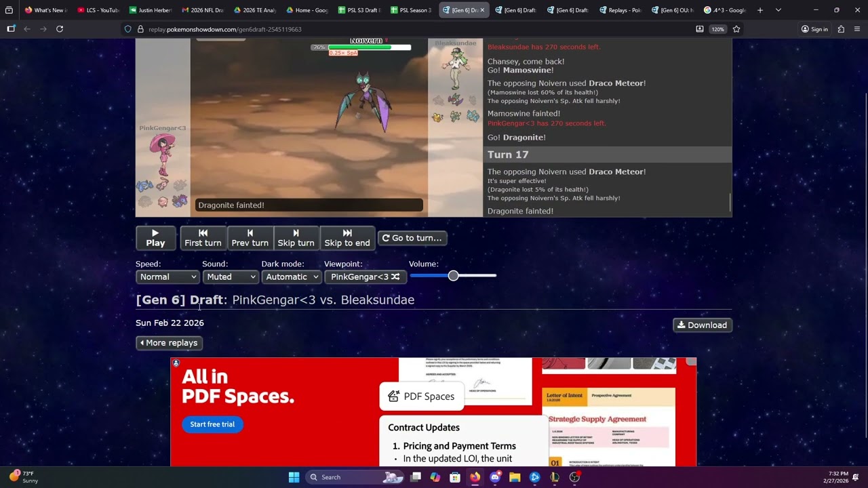This screenshot has height=488, width=868.
Task: Click the Bleaksundae trainer avatar
Action: pyautogui.click(x=456, y=68)
